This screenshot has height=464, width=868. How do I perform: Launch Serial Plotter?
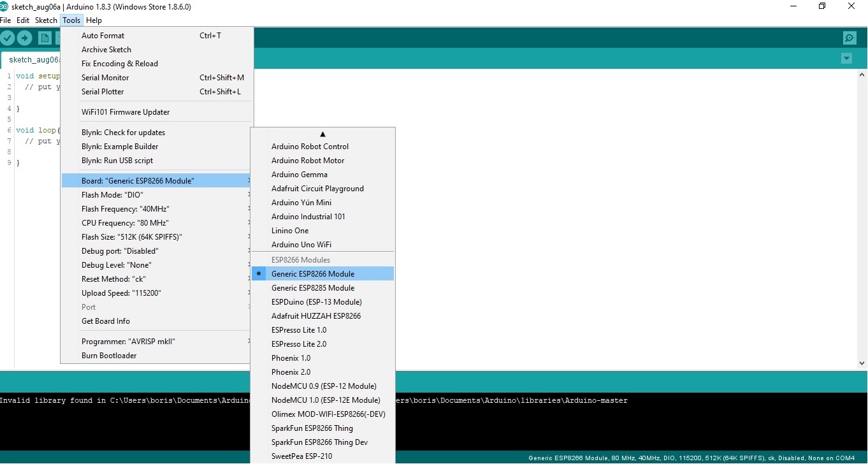tap(157, 92)
